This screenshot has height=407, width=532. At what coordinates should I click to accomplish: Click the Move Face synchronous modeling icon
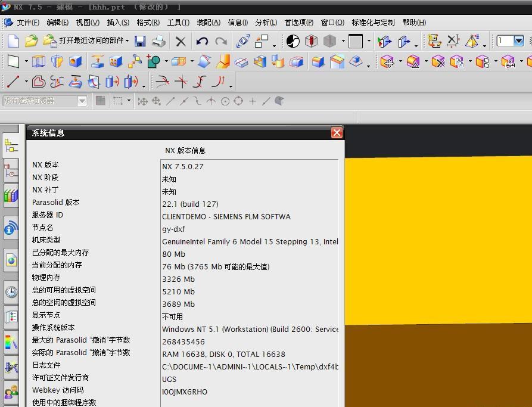coord(387,62)
